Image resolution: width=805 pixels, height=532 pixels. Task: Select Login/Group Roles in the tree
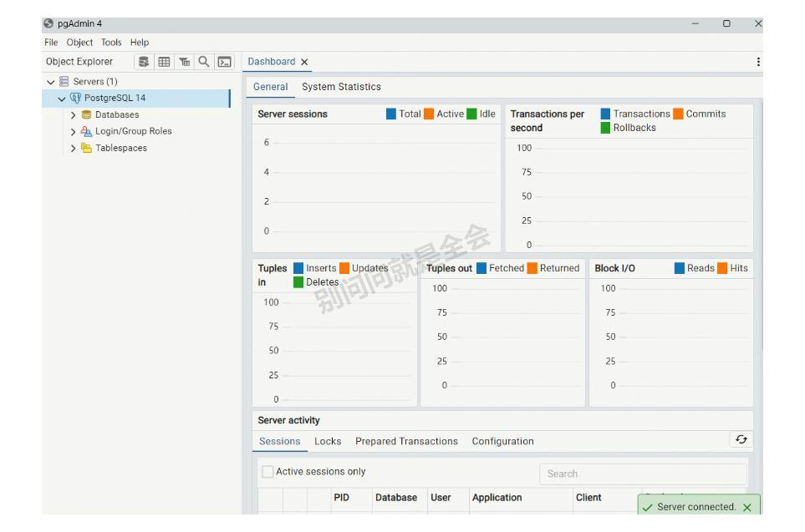click(134, 131)
